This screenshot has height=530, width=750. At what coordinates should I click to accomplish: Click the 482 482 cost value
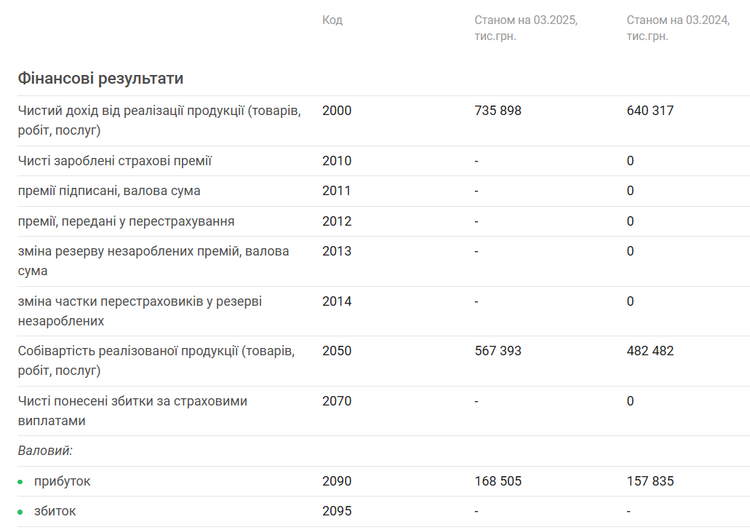(x=650, y=351)
